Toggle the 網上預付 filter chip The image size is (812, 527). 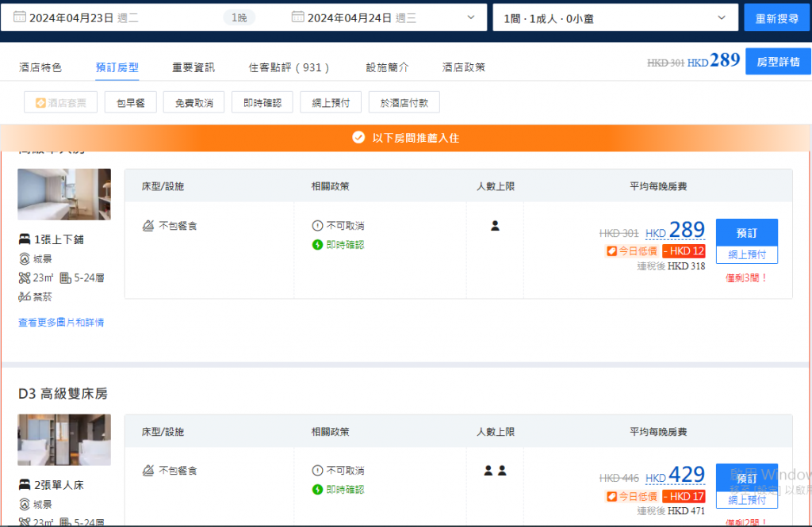click(331, 102)
